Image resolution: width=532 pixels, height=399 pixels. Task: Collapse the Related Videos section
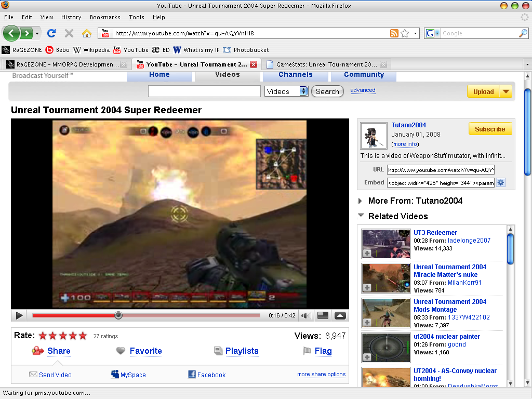[361, 216]
